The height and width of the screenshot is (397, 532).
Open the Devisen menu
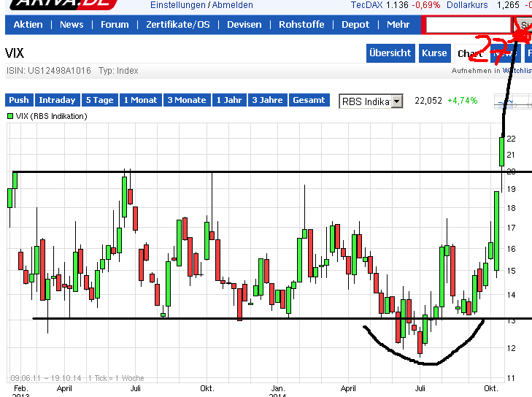point(244,24)
